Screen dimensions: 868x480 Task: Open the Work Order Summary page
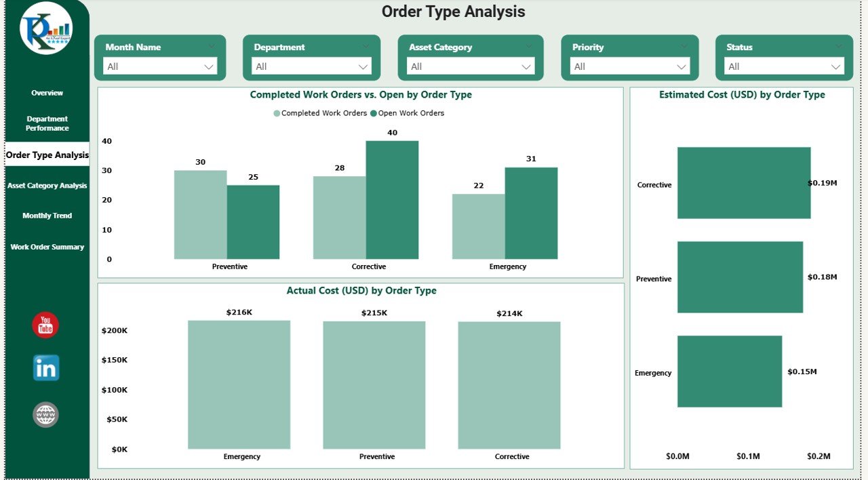point(46,247)
